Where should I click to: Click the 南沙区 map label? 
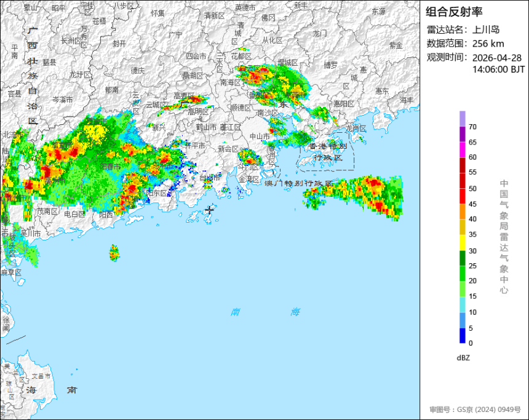[x=268, y=112]
